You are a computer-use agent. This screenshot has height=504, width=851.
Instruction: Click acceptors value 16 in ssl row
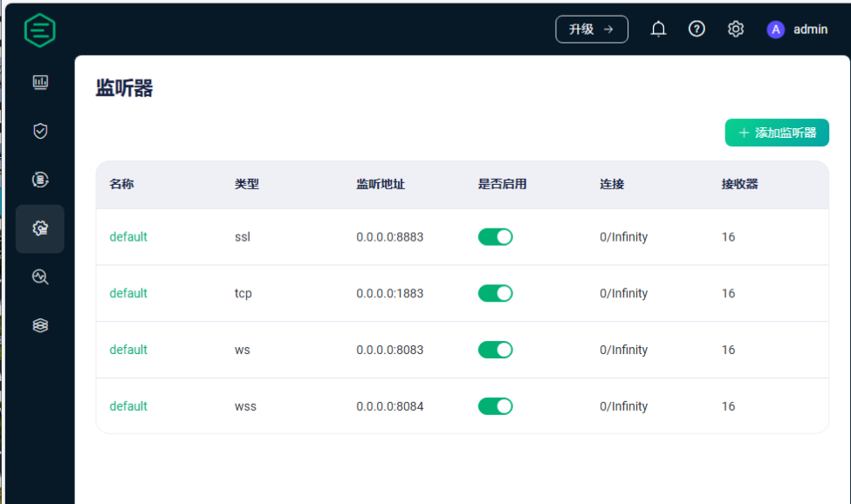728,237
